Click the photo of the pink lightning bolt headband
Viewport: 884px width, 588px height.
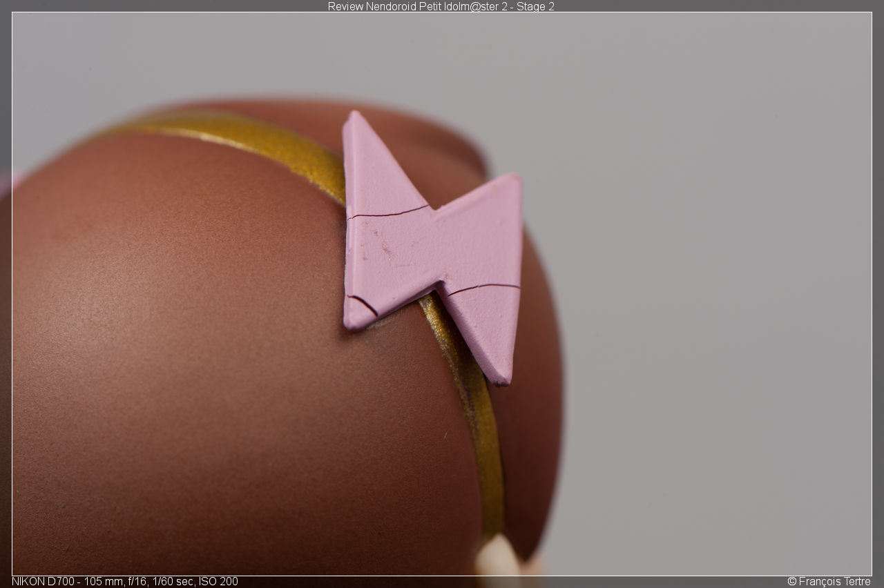tap(442, 294)
